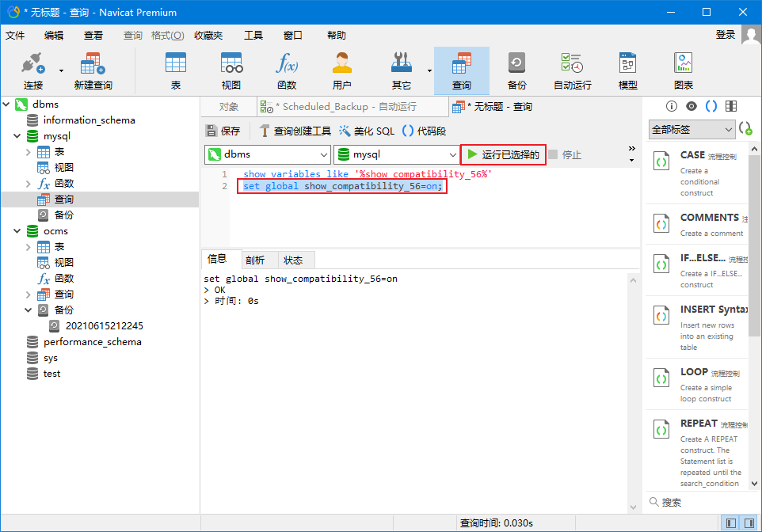
Task: Click the 模型 (Model) toolbar icon
Action: [x=627, y=70]
